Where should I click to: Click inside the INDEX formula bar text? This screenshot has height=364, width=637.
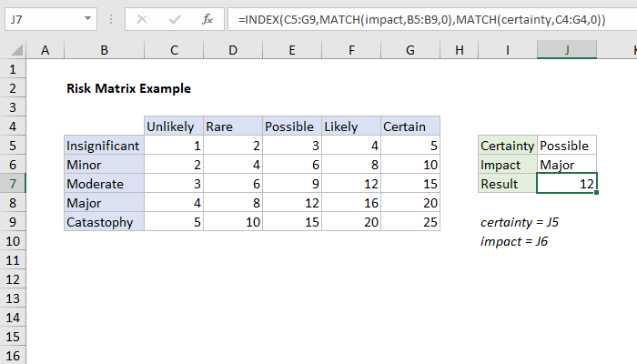(419, 18)
